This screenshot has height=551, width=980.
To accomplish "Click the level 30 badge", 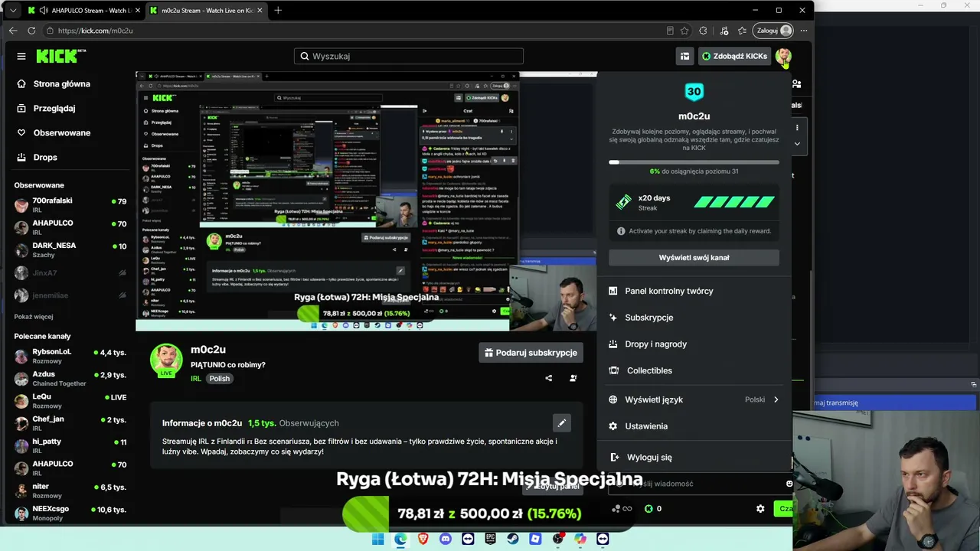I will pyautogui.click(x=694, y=92).
